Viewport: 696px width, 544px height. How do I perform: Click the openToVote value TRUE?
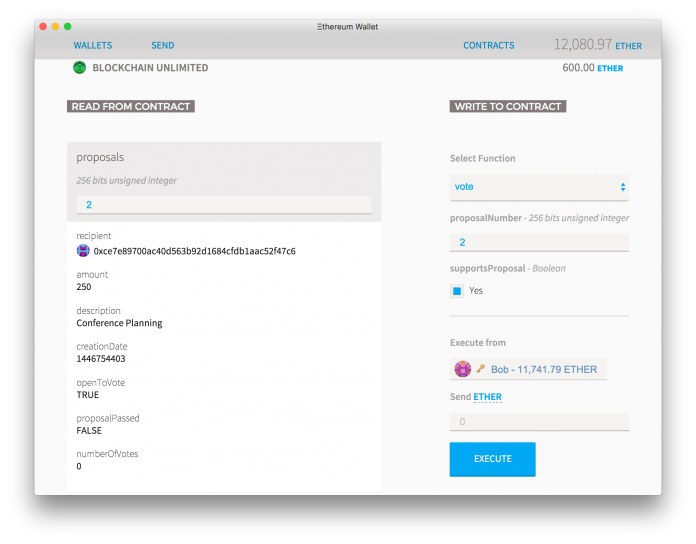tap(87, 395)
